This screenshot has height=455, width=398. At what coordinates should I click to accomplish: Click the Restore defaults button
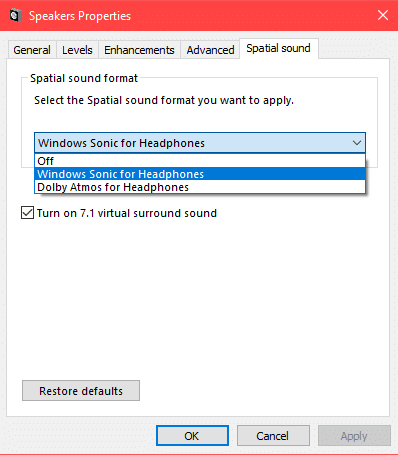point(81,391)
